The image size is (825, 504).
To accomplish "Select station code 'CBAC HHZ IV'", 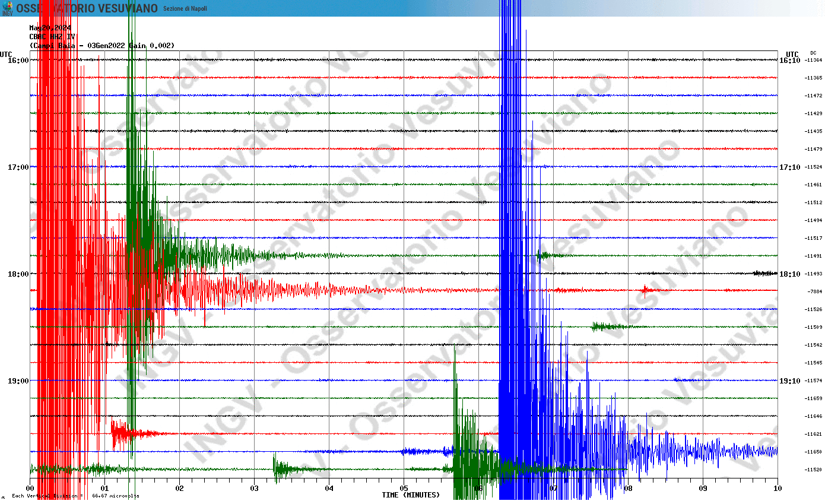I will tap(52, 37).
